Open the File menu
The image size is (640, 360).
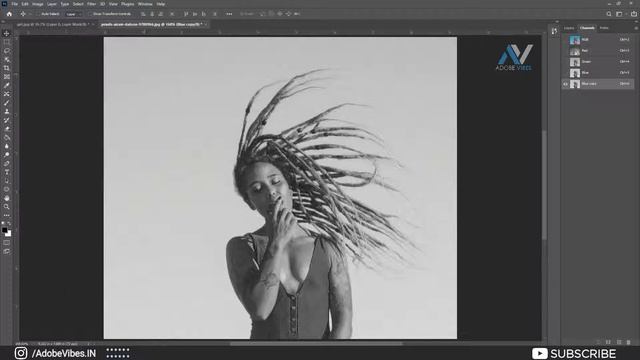coord(15,4)
